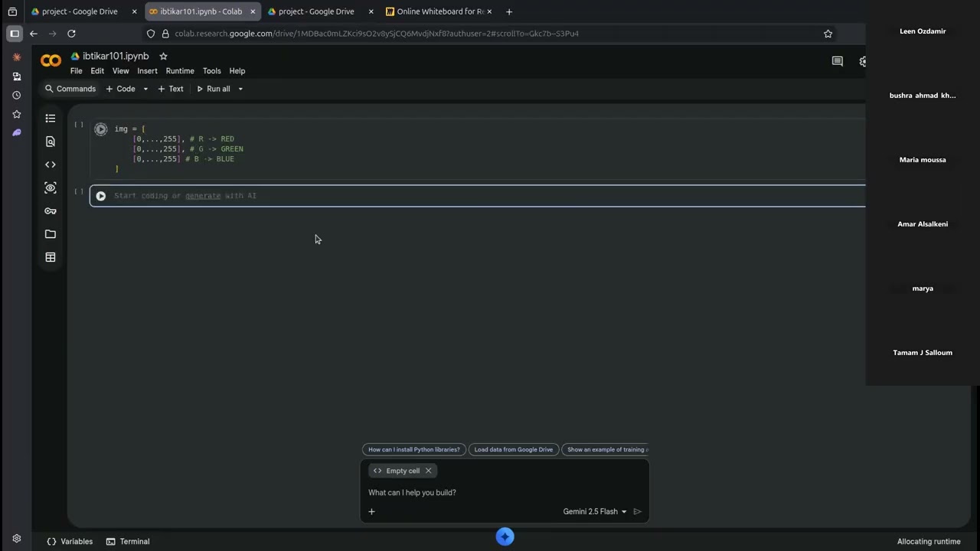Open Code snippets sidebar icon
The width and height of the screenshot is (980, 551).
[51, 165]
